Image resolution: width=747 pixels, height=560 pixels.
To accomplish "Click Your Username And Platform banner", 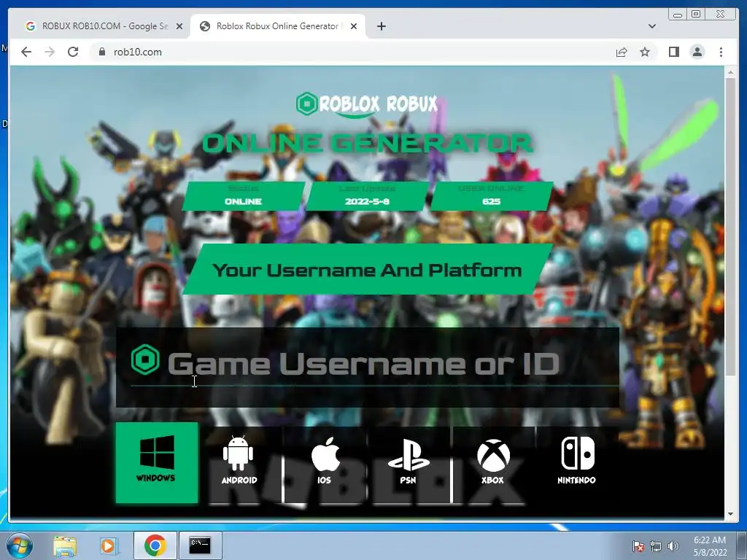I will coord(368,270).
